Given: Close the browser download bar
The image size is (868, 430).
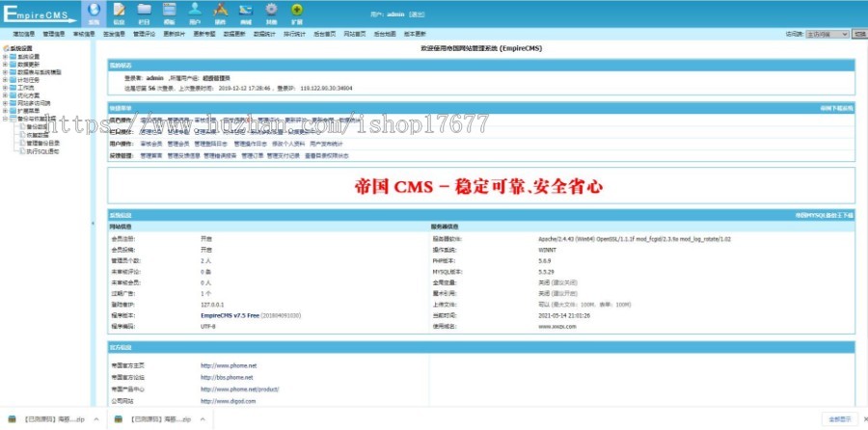Looking at the screenshot, I should pyautogui.click(x=865, y=419).
